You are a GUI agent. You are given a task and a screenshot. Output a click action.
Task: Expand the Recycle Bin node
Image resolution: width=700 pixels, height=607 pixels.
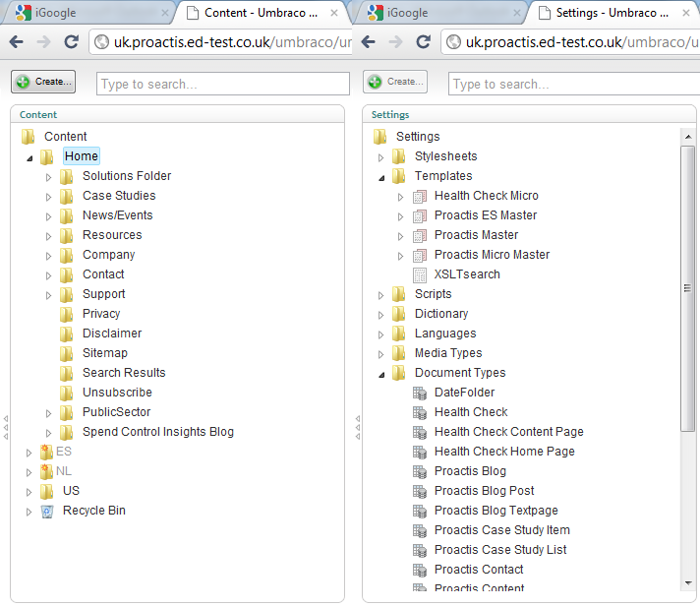coord(29,512)
